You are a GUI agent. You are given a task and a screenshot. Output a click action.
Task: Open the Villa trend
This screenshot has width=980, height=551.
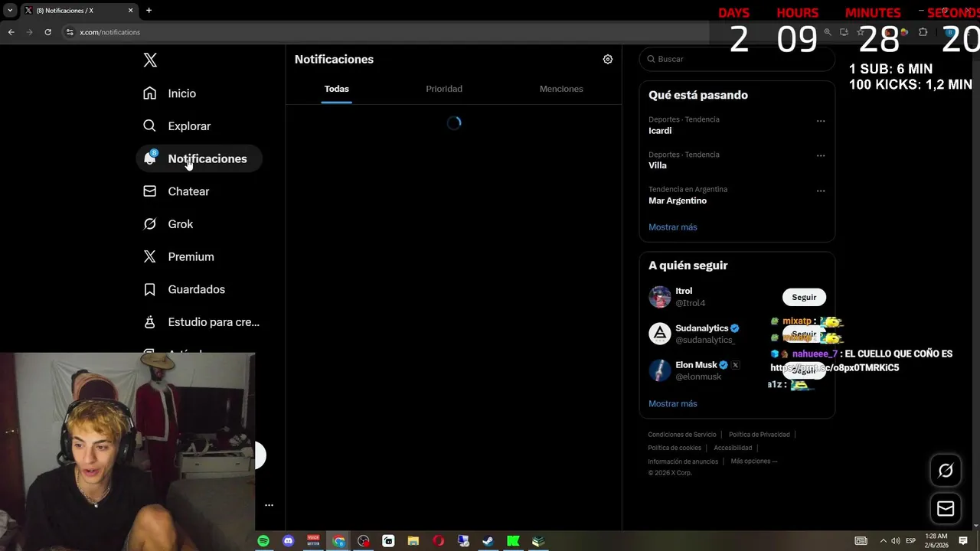pos(658,165)
